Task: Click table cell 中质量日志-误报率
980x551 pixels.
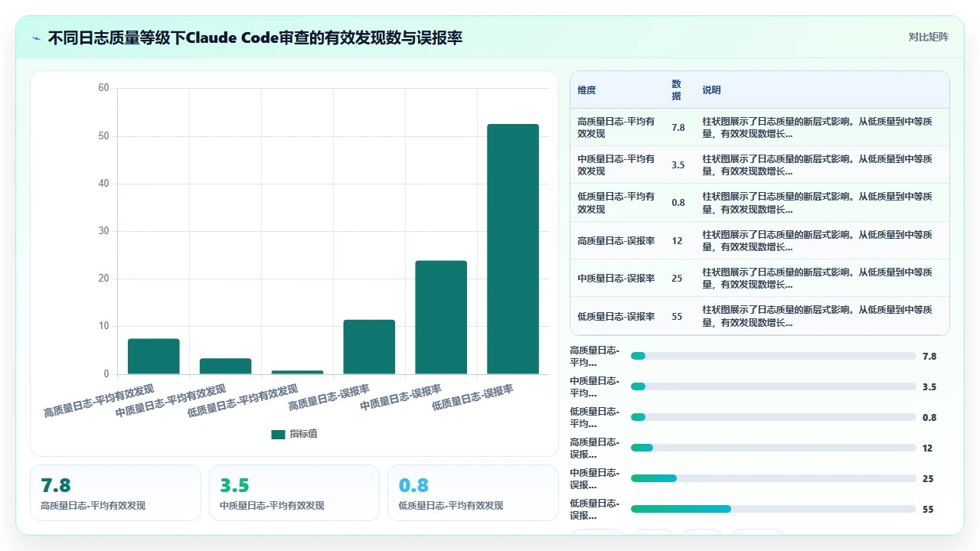Action: pos(616,279)
